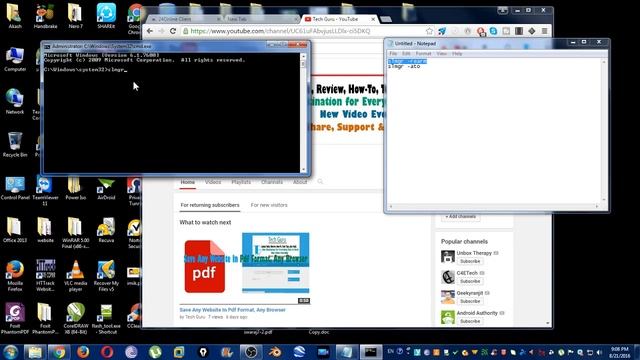Click the blue rocket extension icon
Viewport: 640px width, 360px height.
[442, 31]
